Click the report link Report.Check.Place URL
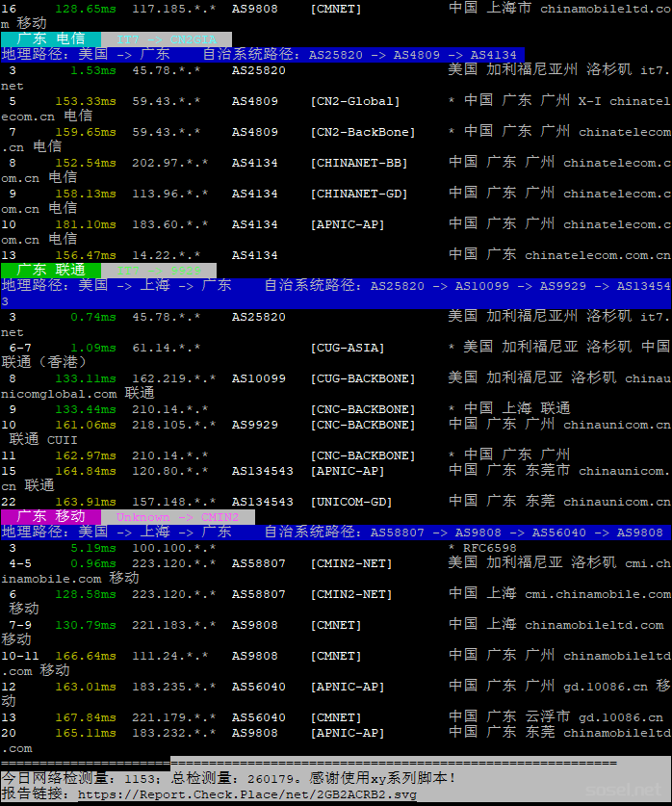This screenshot has height=806, width=672. coord(248,794)
